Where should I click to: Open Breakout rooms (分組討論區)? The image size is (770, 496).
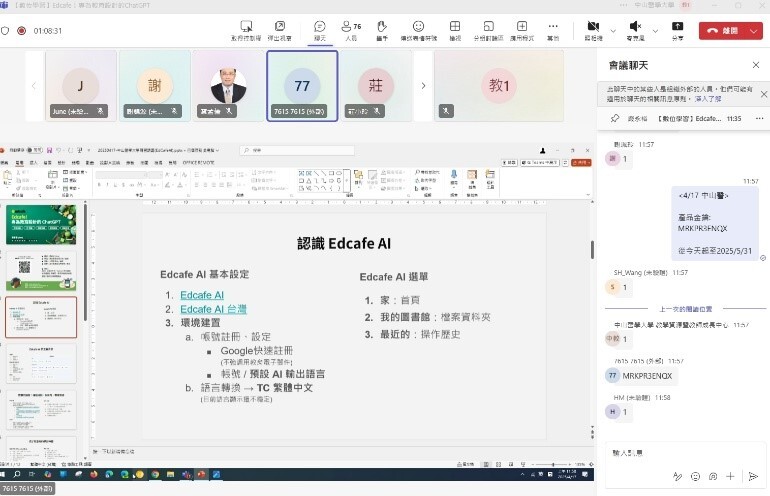click(x=488, y=30)
